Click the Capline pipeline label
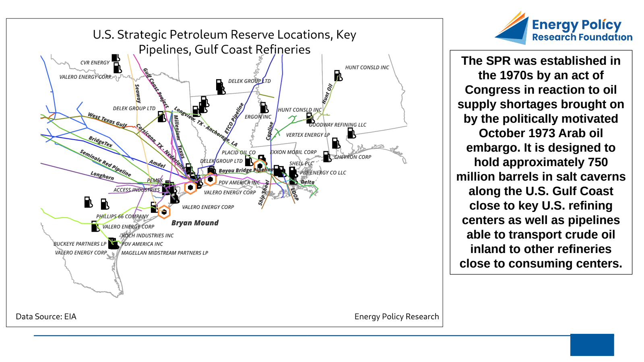644x362 pixels. tap(270, 131)
